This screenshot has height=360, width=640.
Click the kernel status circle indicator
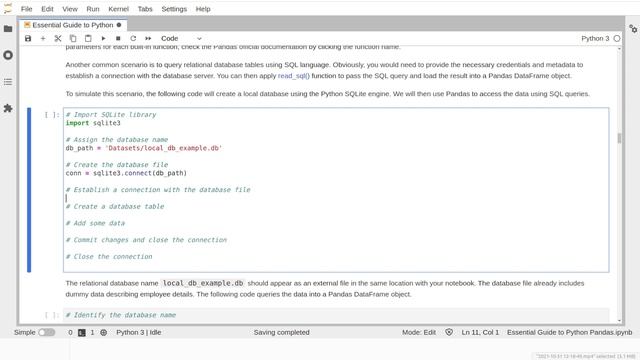(617, 38)
